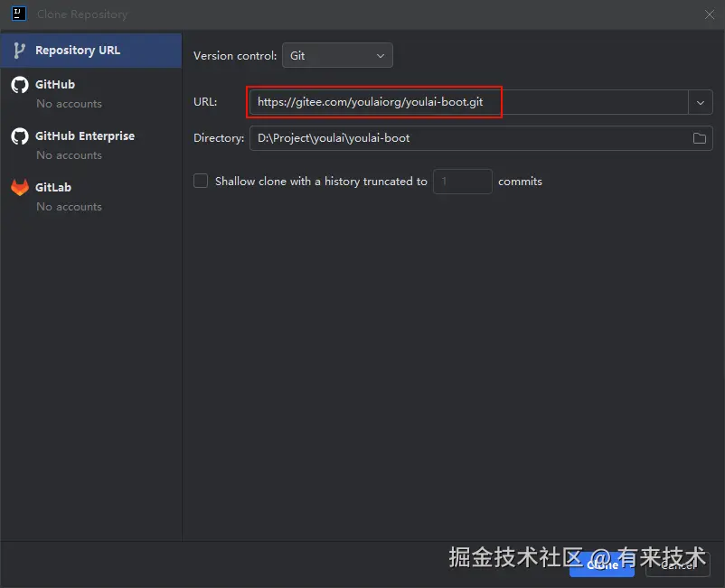Click the GitLab fox icon
The width and height of the screenshot is (725, 588).
click(20, 187)
